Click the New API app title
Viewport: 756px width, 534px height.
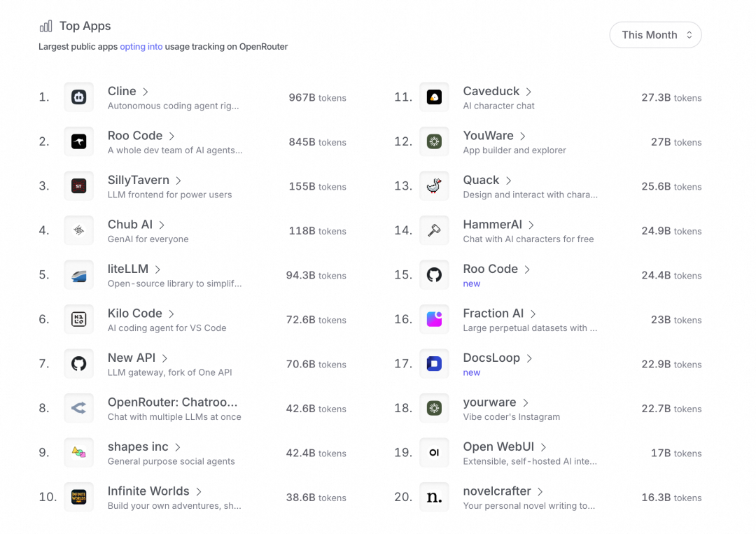(x=131, y=358)
